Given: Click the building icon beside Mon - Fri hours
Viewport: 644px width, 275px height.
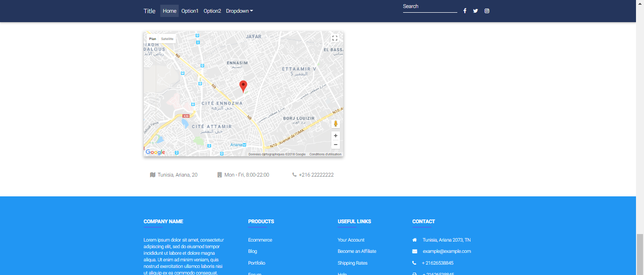Looking at the screenshot, I should click(219, 175).
